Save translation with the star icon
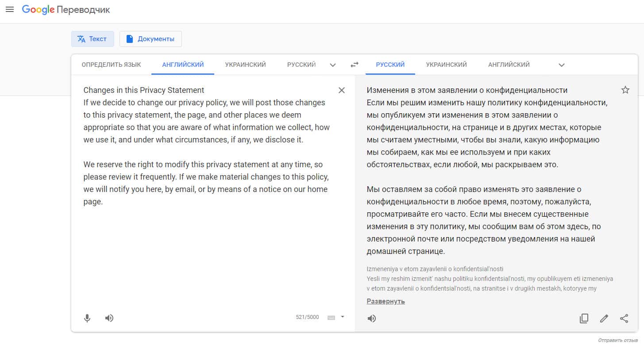Image resolution: width=644 pixels, height=349 pixels. click(x=625, y=90)
